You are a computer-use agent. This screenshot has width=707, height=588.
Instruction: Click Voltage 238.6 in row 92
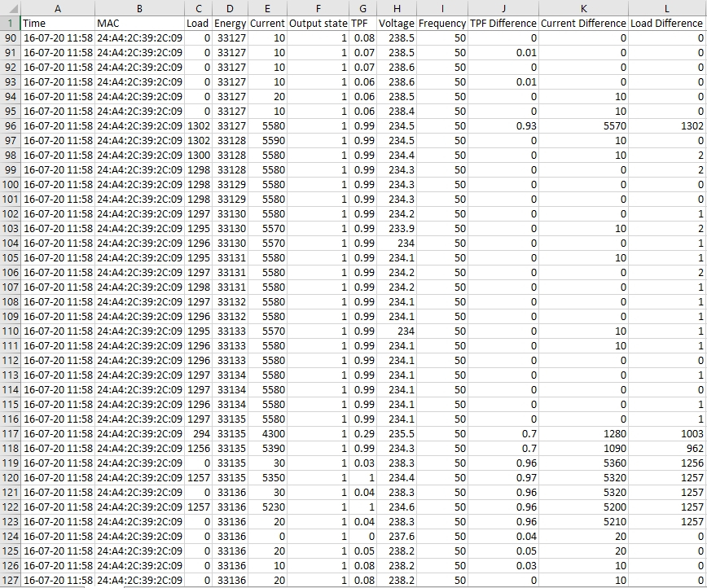(x=397, y=67)
